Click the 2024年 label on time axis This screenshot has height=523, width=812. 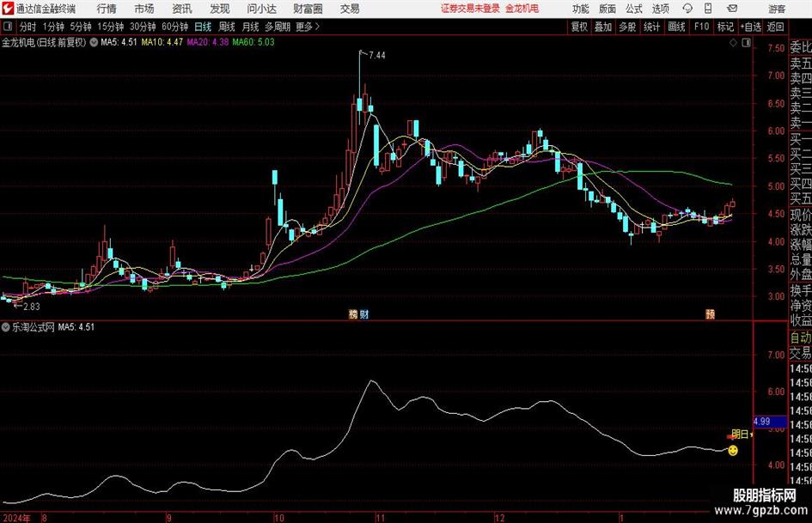[x=16, y=518]
